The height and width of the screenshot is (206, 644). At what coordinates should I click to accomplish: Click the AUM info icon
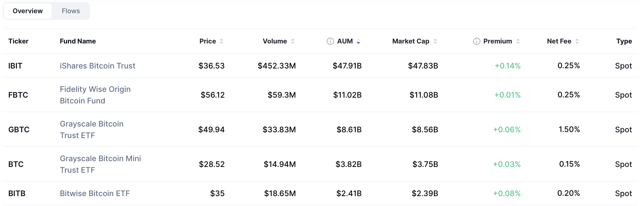tap(330, 41)
